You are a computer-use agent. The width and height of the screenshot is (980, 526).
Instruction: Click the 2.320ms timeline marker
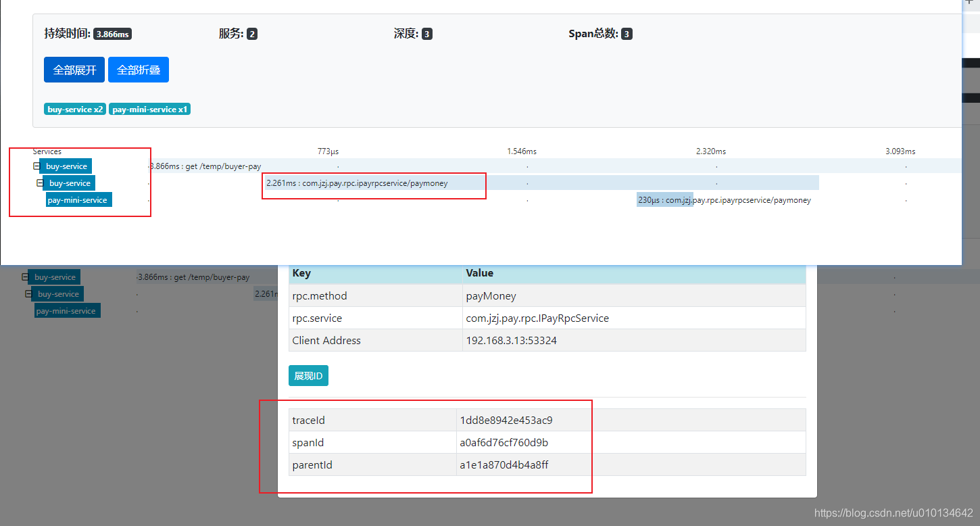[x=711, y=151]
